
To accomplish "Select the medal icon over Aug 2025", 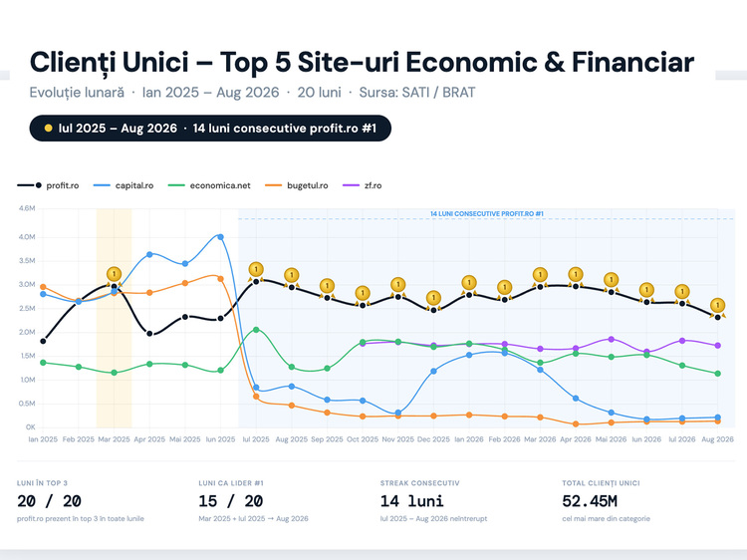I will 292,275.
